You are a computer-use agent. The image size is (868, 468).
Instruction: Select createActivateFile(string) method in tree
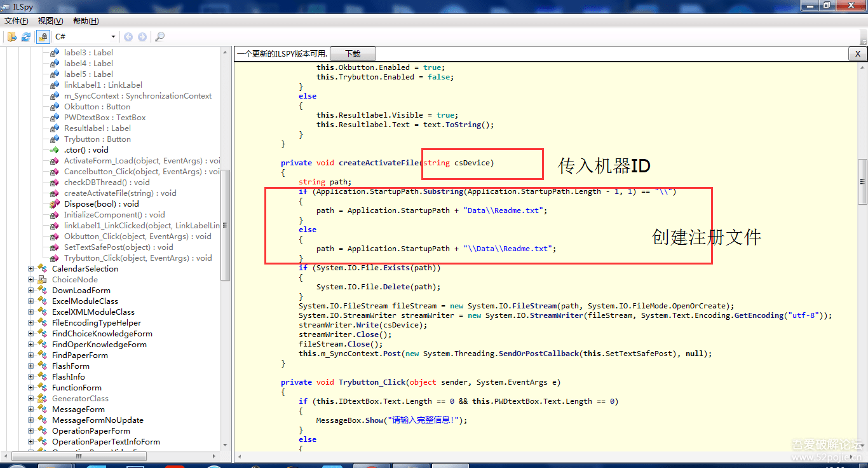tap(120, 193)
